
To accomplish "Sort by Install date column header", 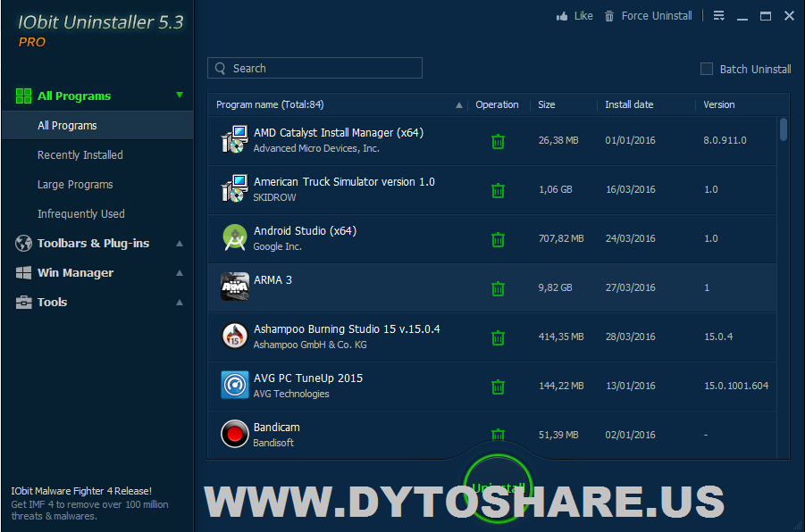I will [629, 104].
